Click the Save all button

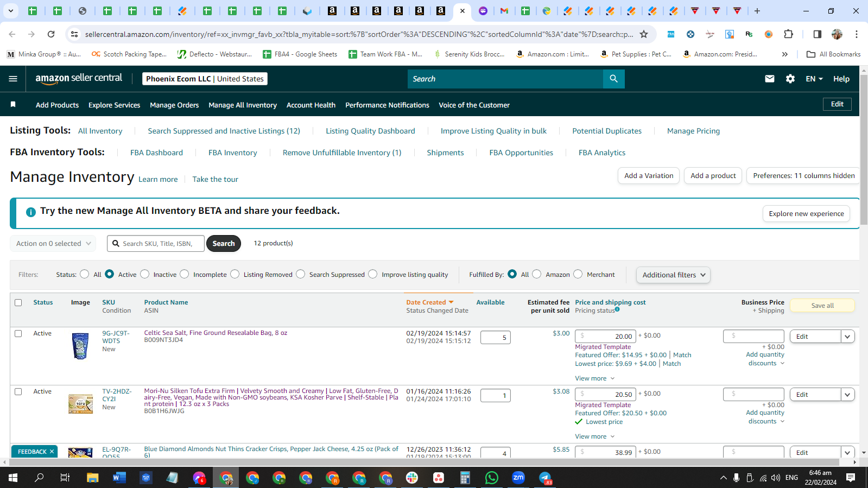pyautogui.click(x=822, y=306)
